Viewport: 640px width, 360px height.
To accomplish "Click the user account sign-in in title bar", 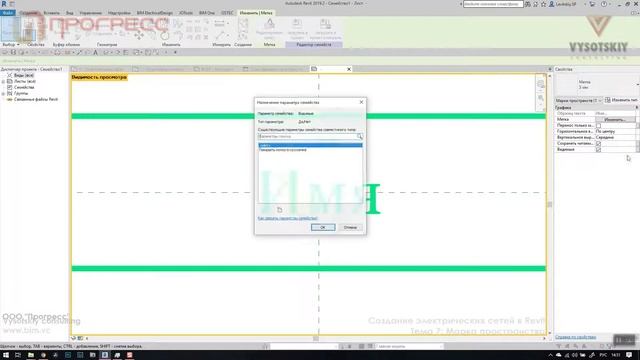I will [x=563, y=4].
